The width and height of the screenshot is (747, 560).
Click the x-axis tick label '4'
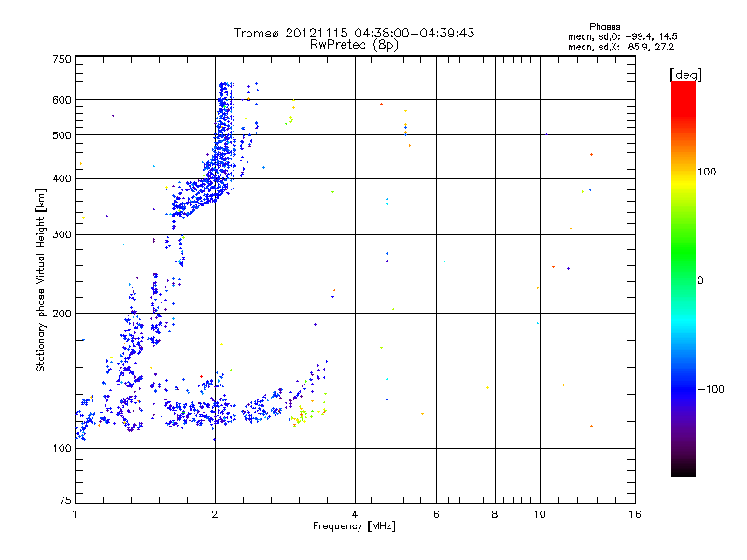point(355,514)
